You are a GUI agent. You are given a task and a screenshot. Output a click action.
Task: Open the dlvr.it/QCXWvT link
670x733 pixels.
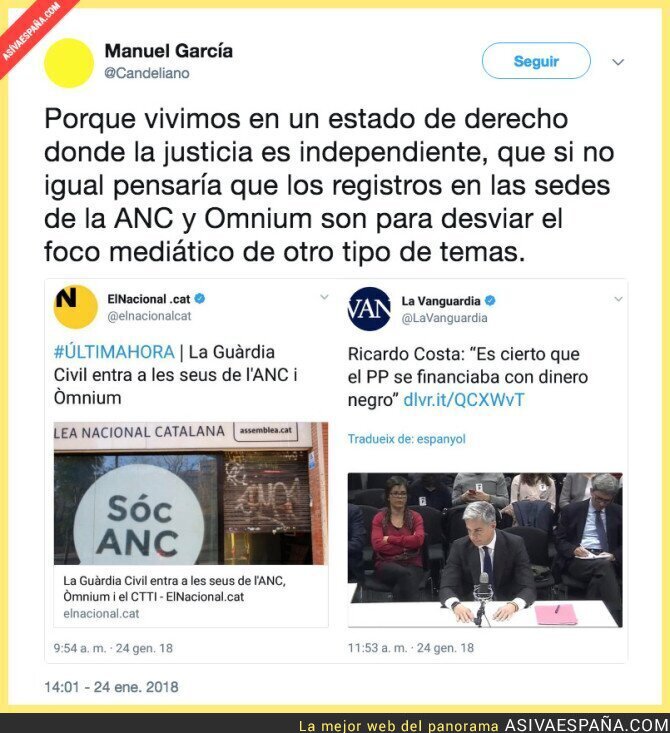[464, 400]
